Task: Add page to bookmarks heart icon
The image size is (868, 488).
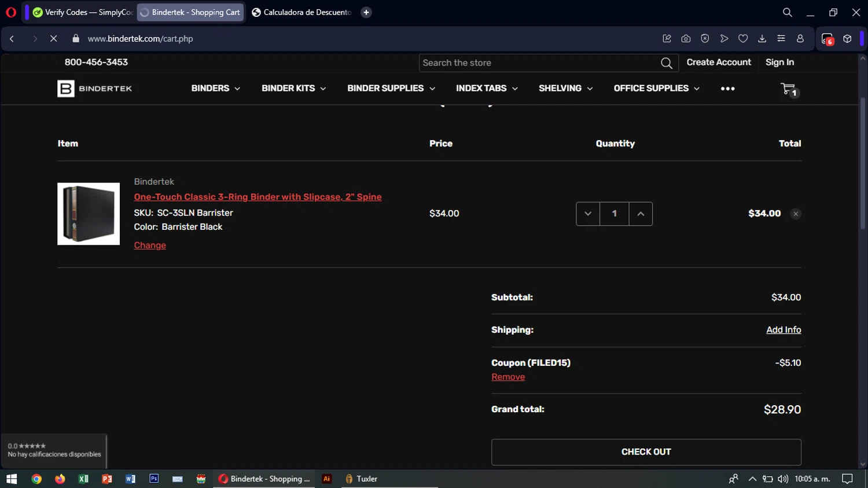Action: point(743,39)
